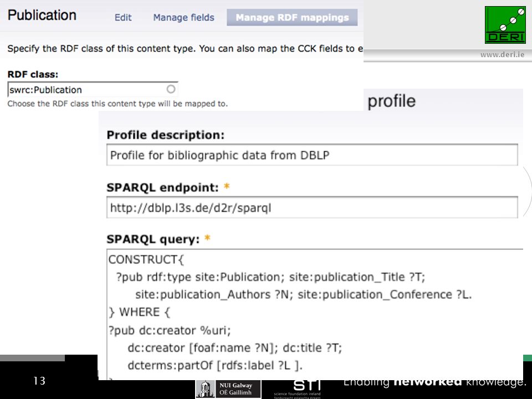The width and height of the screenshot is (532, 399).
Task: Click the Publication page title
Action: tap(42, 16)
